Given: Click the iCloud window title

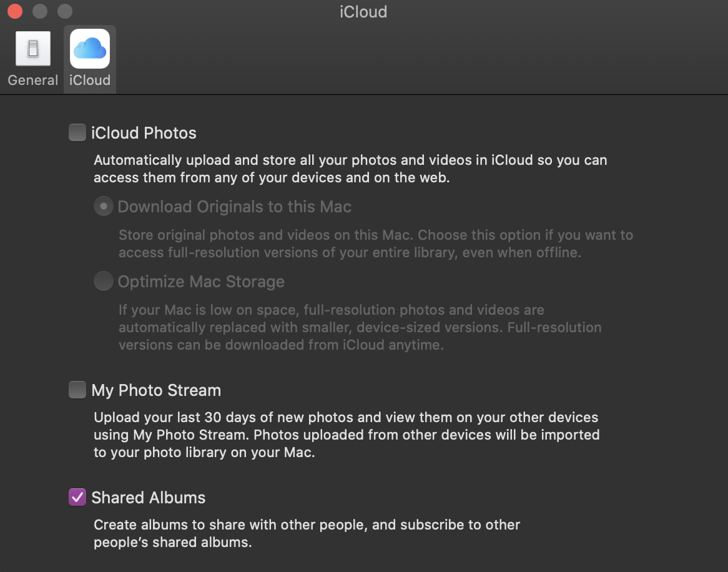Looking at the screenshot, I should pyautogui.click(x=363, y=12).
